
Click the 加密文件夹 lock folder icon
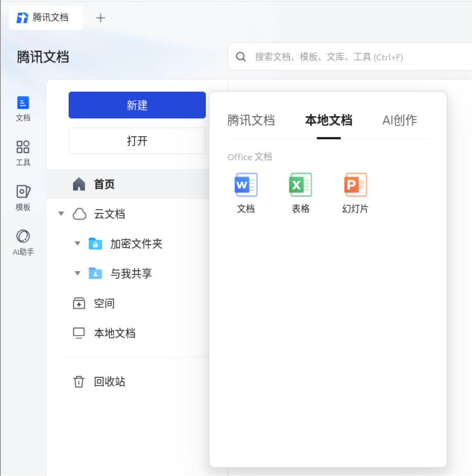coord(95,244)
